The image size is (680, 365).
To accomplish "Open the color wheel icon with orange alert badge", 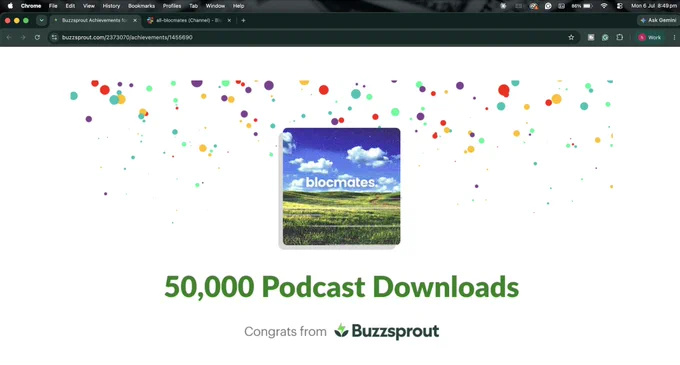I will pos(533,6).
